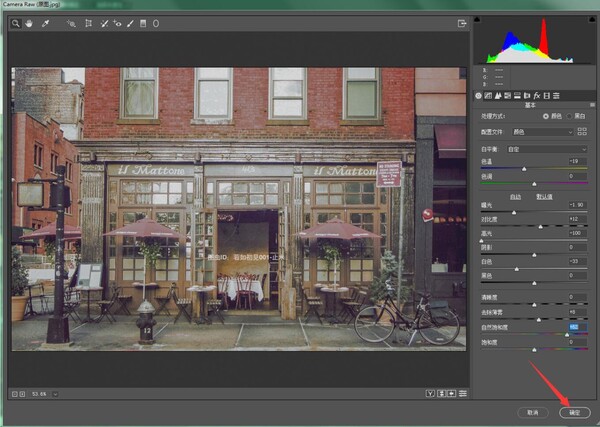Viewport: 600px width, 427px height.
Task: Select the Radial Filter oval tool
Action: 156,24
